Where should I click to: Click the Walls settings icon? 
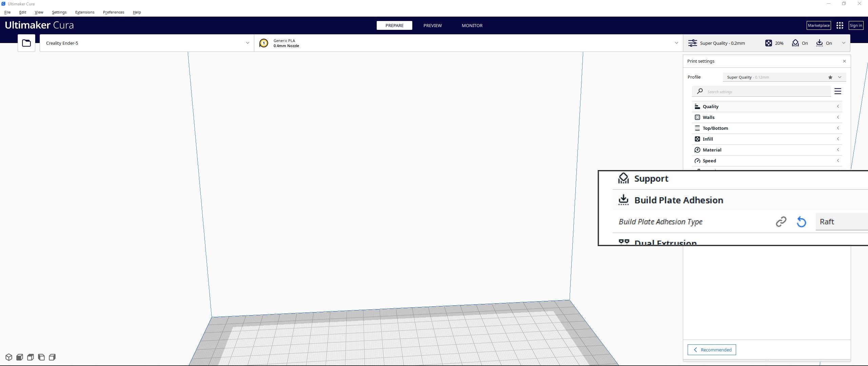coord(698,117)
